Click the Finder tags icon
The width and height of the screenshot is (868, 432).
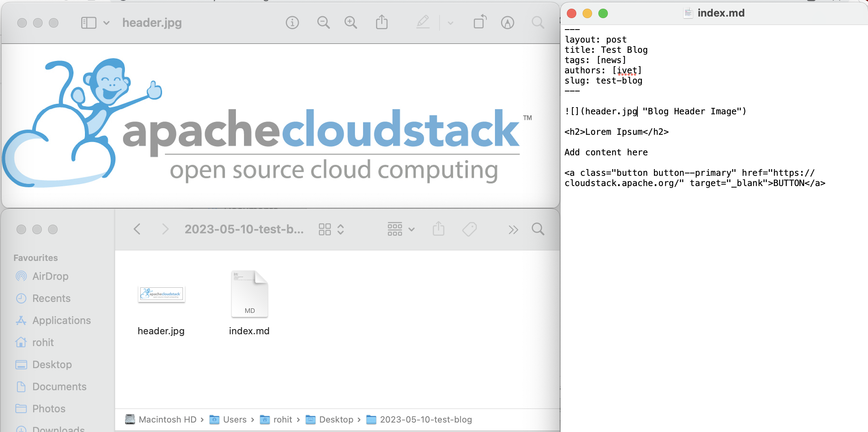tap(469, 229)
